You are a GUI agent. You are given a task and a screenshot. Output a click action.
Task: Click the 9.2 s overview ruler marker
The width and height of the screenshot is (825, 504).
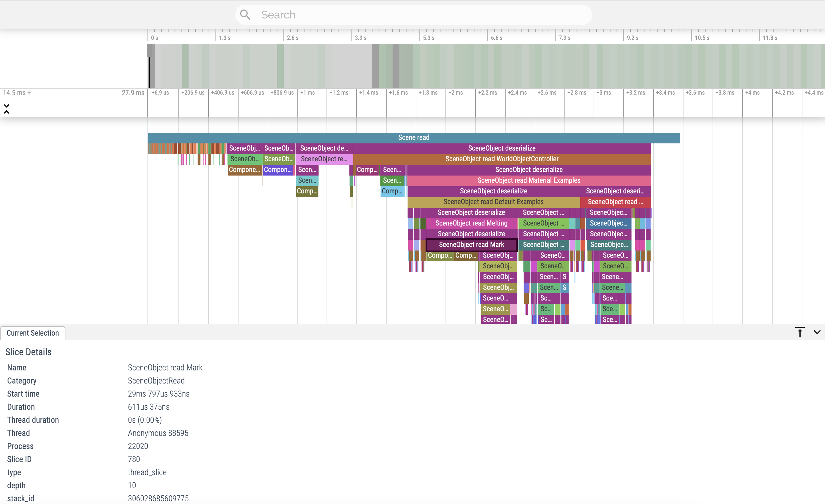[633, 38]
